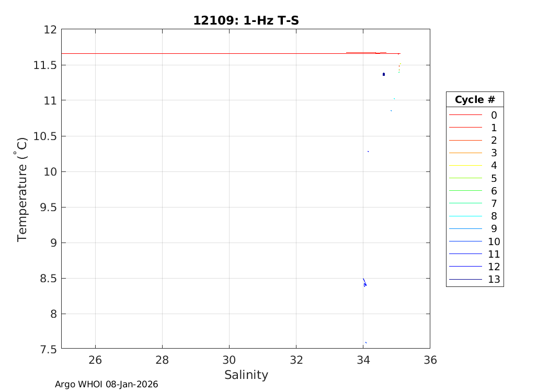Screen dimensions: 549x392
Task: Click the 'Temperature (°C)' y-axis label
Action: point(22,189)
